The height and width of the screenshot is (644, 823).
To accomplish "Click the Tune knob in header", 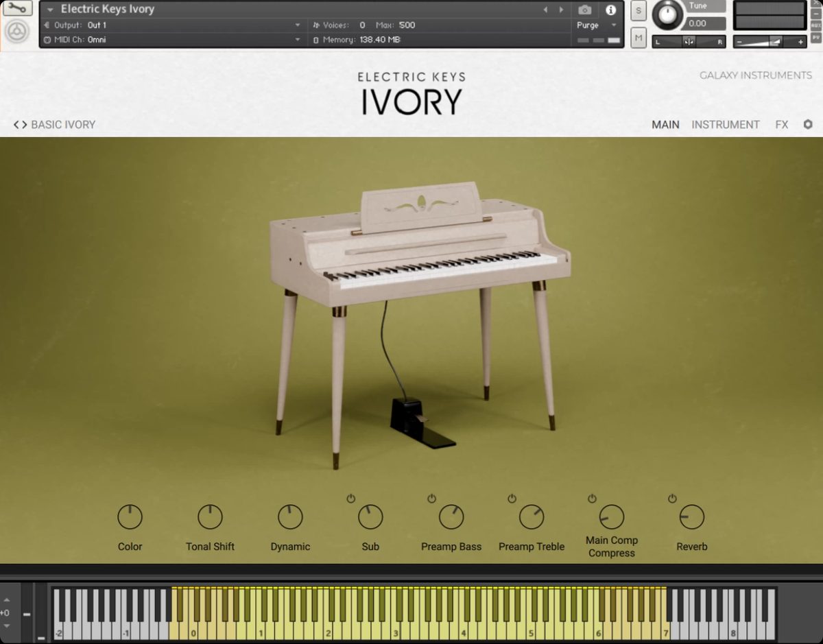I will (x=668, y=14).
